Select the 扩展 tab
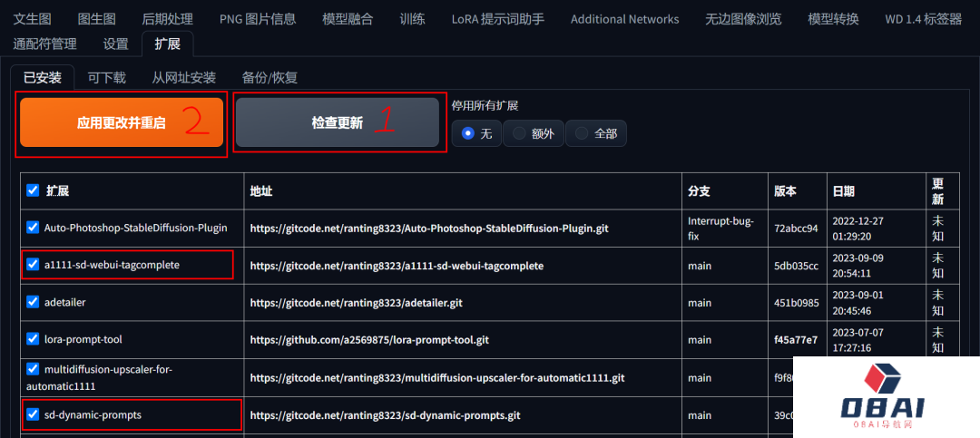Screen dimensions: 980x438 pyautogui.click(x=168, y=44)
